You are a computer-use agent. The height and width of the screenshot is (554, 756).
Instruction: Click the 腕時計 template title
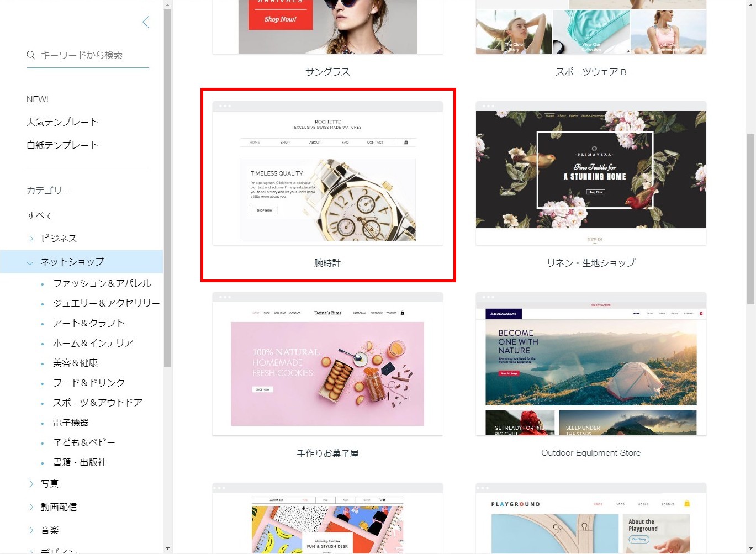pyautogui.click(x=327, y=263)
